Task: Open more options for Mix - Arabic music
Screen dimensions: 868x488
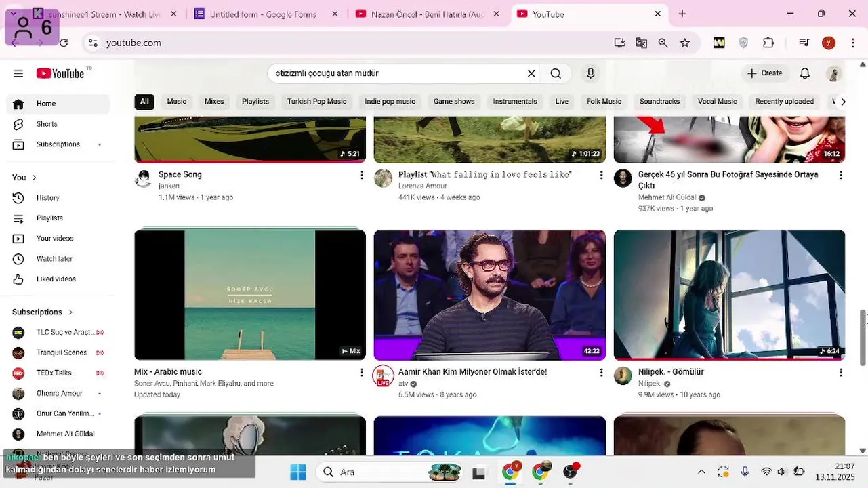Action: click(361, 372)
